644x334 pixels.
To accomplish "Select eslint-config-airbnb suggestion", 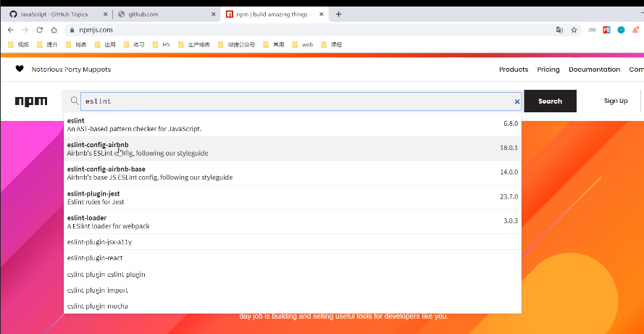I will (293, 149).
